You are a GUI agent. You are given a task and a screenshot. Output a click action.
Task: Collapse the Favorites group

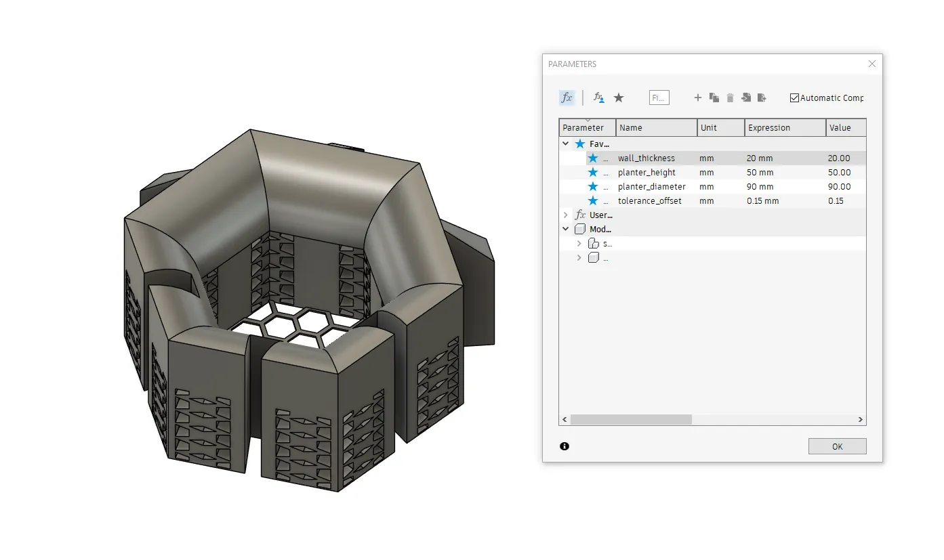[566, 144]
